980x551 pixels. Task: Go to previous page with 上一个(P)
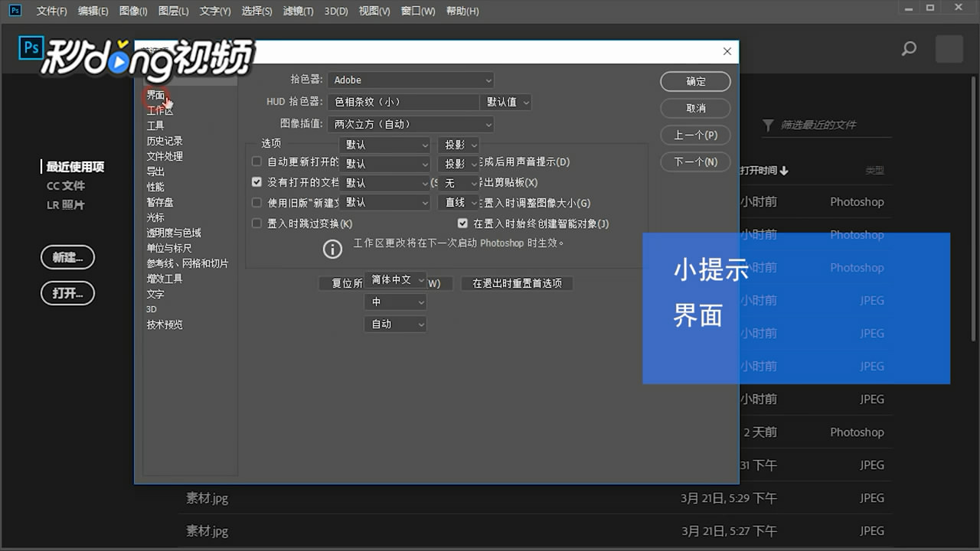coord(695,135)
